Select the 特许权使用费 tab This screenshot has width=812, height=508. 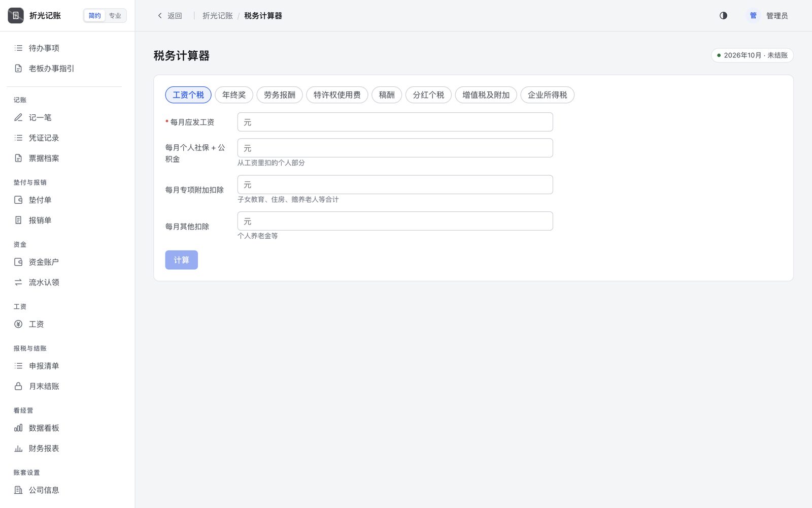click(x=337, y=95)
